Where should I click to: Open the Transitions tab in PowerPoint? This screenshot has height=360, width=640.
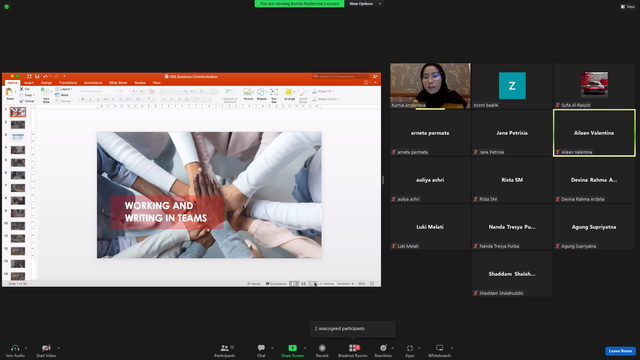click(x=68, y=83)
